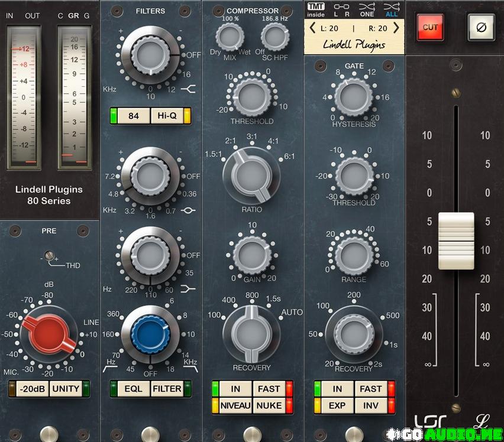504x442 pixels.
Task: Go to the next TMT channel with right arrow
Action: point(396,28)
